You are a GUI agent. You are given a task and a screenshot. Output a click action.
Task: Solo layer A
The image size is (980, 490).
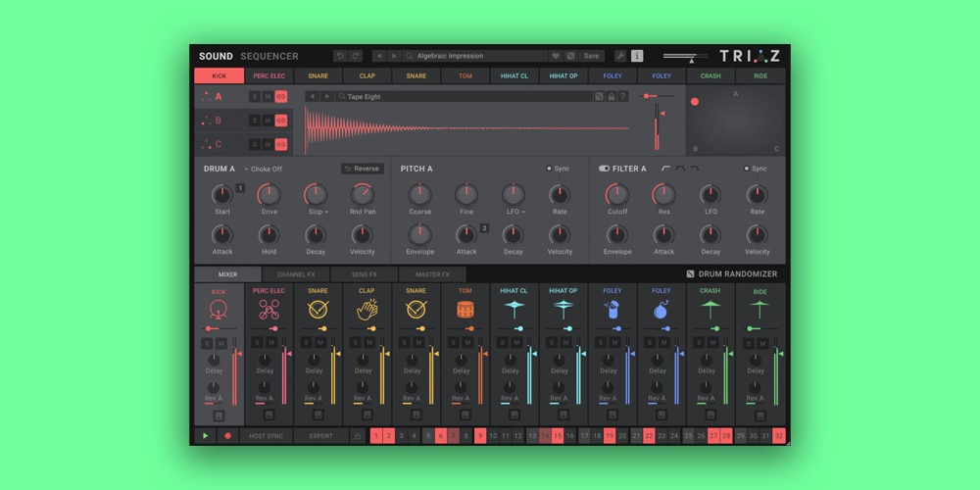255,96
